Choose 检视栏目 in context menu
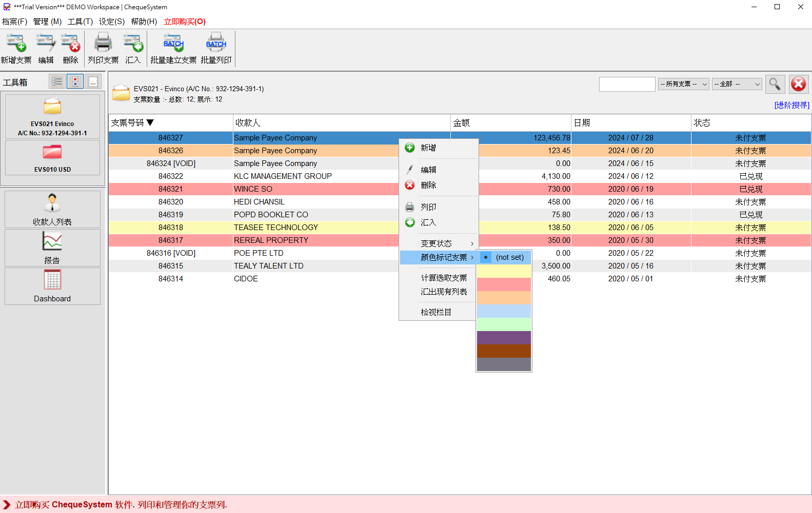Screen dimensions: 812x513 439,312
